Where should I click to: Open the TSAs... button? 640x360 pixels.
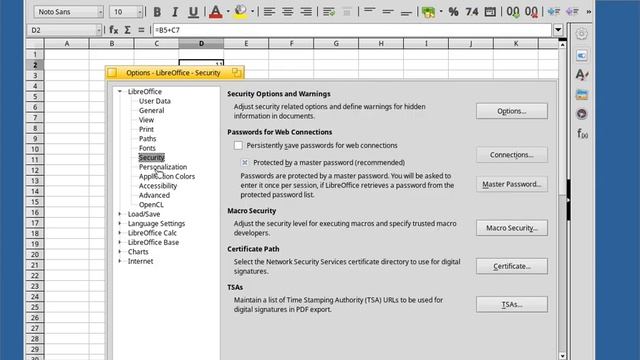512,304
